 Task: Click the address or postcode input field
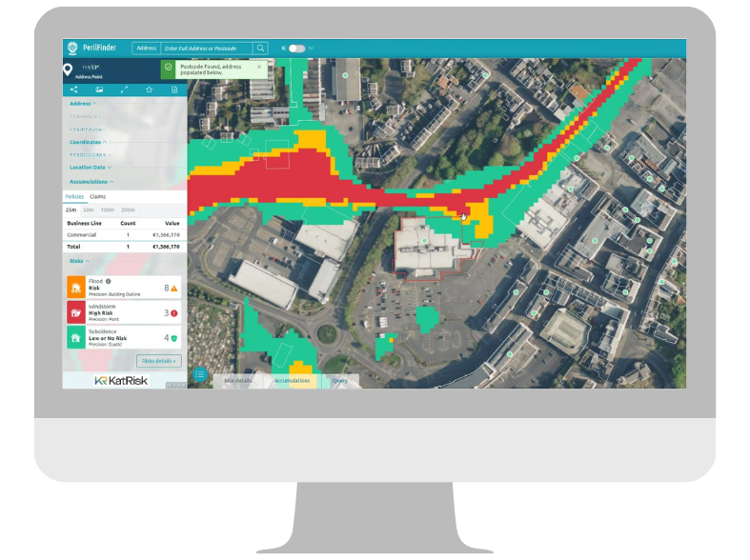point(206,48)
